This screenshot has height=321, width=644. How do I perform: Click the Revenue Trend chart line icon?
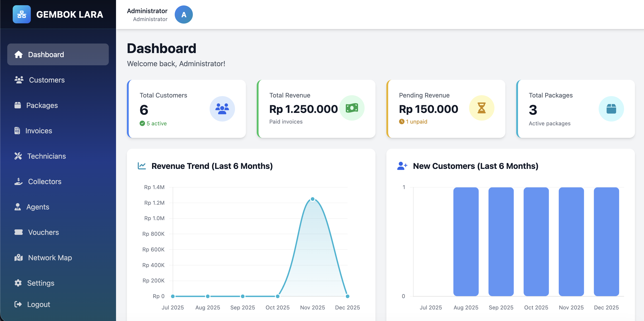click(x=142, y=166)
